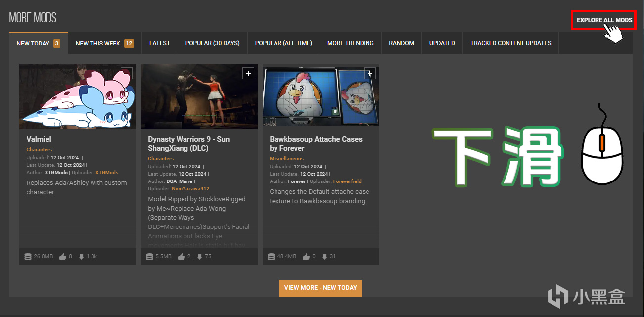Open the Tracked Content Updates tab
This screenshot has height=317, width=644.
point(511,43)
